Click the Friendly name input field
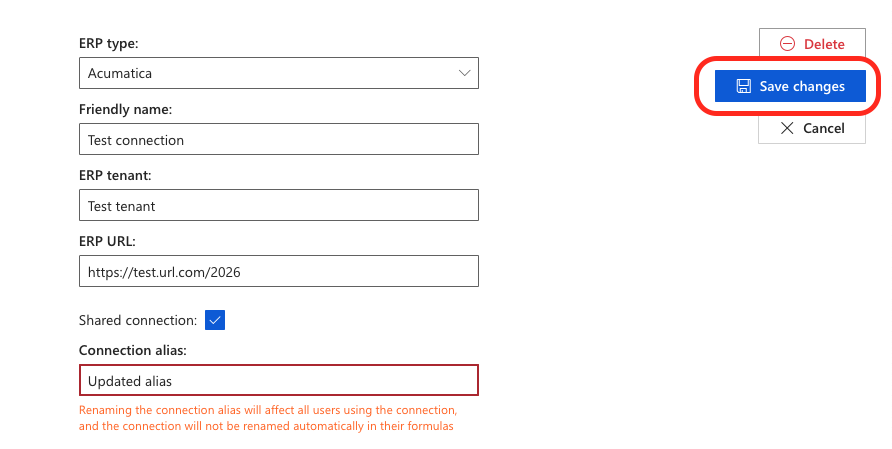The height and width of the screenshot is (449, 892). (x=278, y=140)
